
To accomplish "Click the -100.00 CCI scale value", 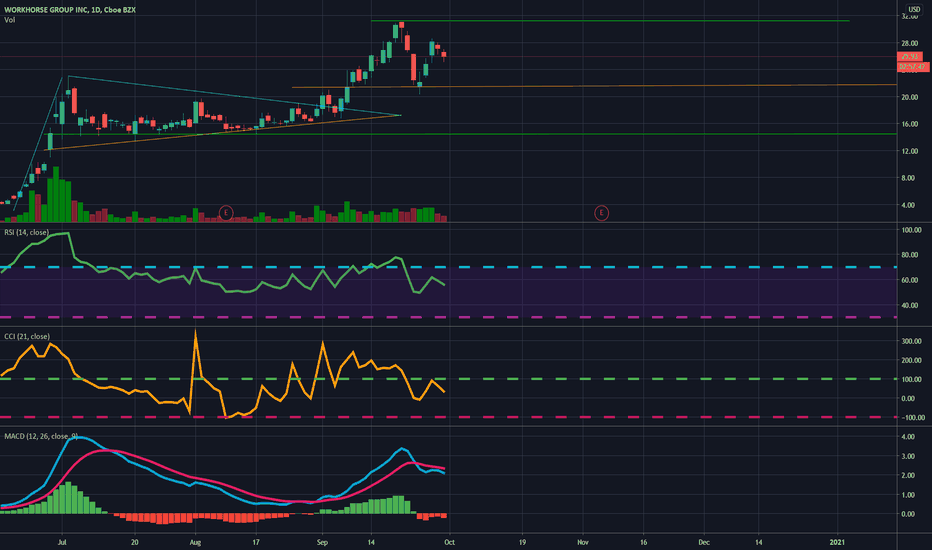I will 912,417.
